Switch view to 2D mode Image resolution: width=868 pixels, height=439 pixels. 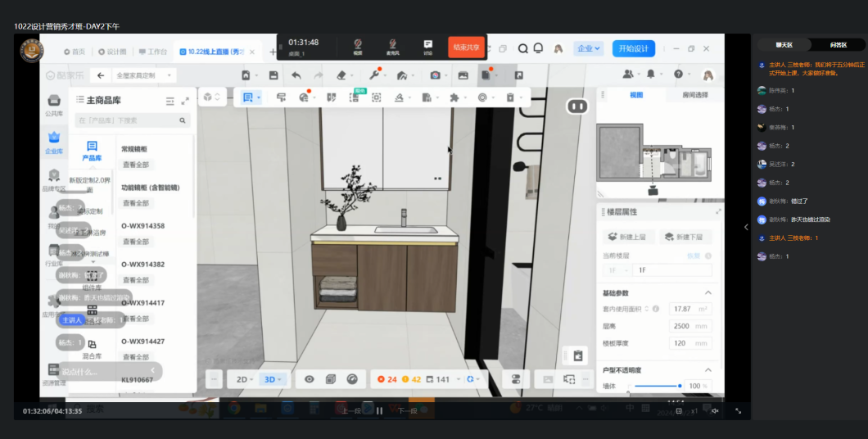(244, 379)
